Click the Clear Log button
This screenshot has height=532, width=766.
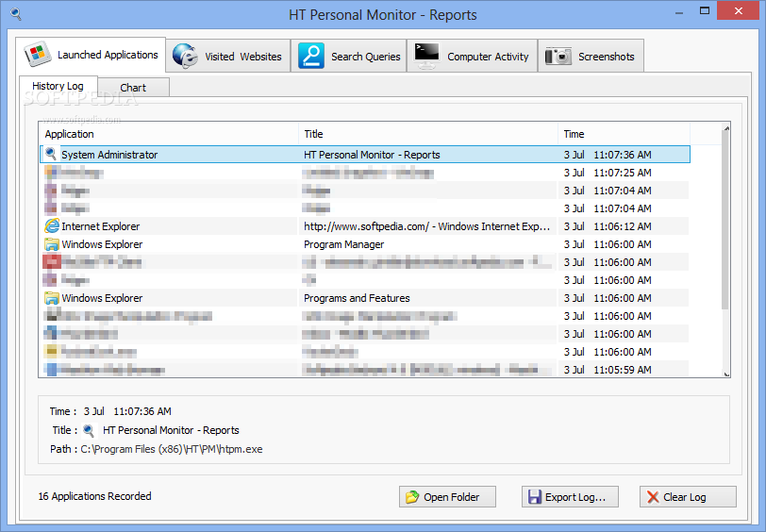(688, 497)
